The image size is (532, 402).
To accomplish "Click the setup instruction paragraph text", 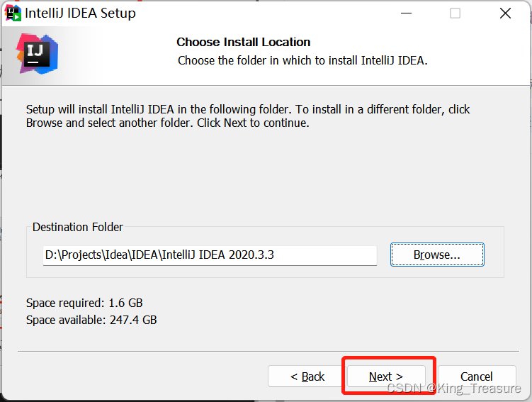I will click(x=248, y=116).
